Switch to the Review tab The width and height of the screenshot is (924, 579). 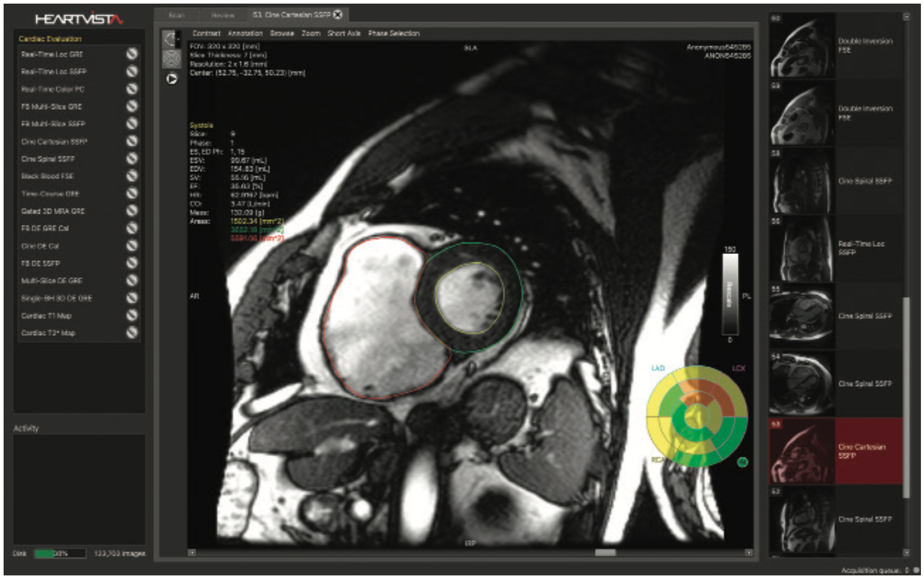click(221, 15)
